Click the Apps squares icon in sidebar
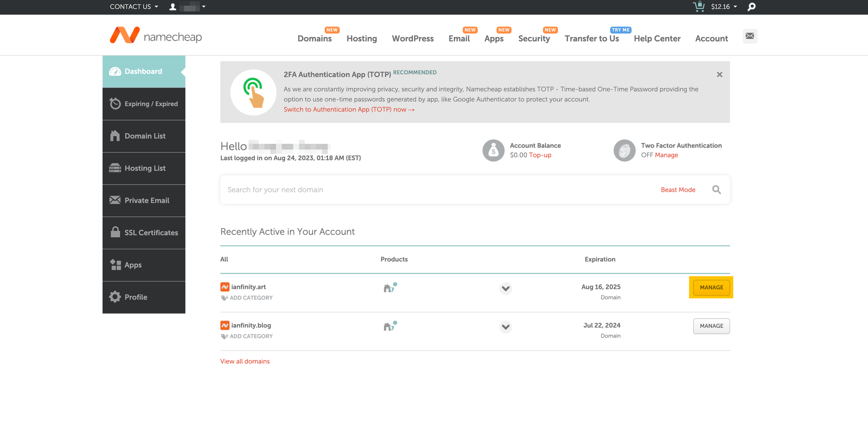 (x=115, y=265)
